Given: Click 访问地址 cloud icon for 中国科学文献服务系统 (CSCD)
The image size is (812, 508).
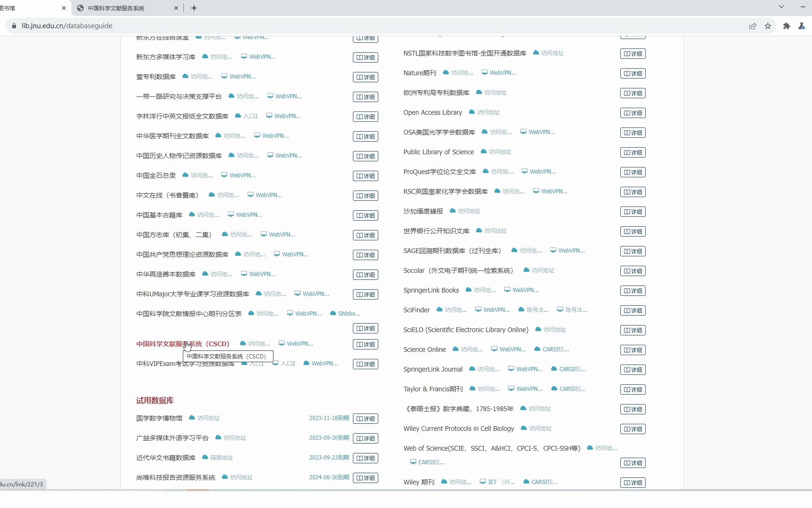Looking at the screenshot, I should [x=255, y=344].
